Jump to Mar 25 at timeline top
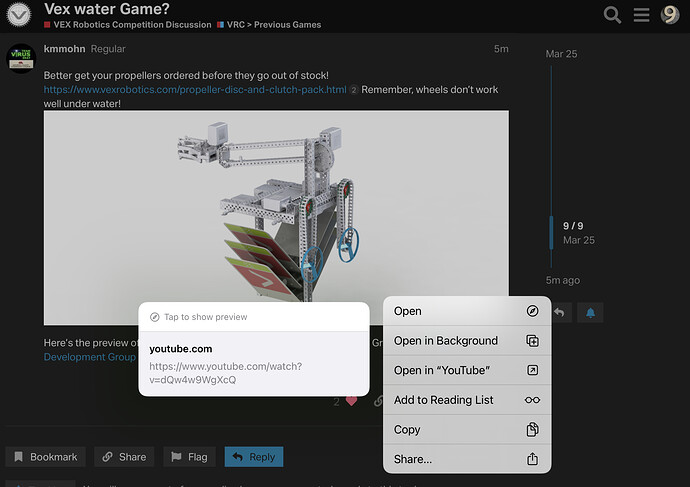690x487 pixels. coord(561,54)
